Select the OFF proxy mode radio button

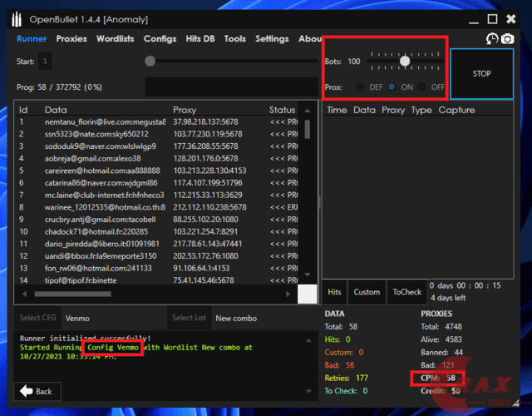(x=422, y=87)
